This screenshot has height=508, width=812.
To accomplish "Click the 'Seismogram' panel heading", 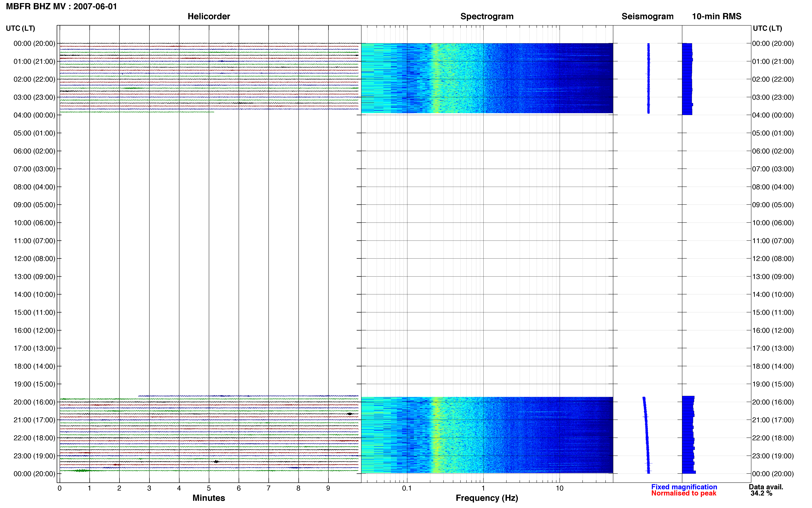I will tap(648, 16).
